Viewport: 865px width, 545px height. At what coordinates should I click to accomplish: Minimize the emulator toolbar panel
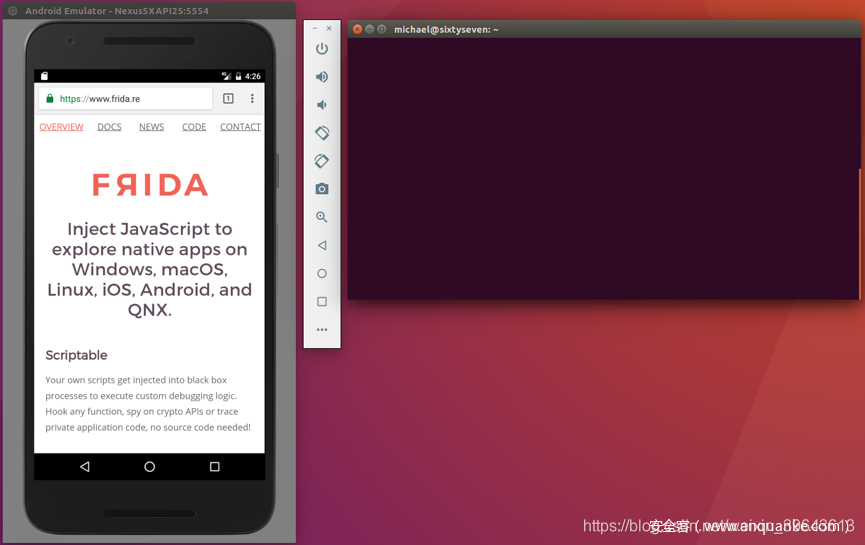tap(315, 28)
